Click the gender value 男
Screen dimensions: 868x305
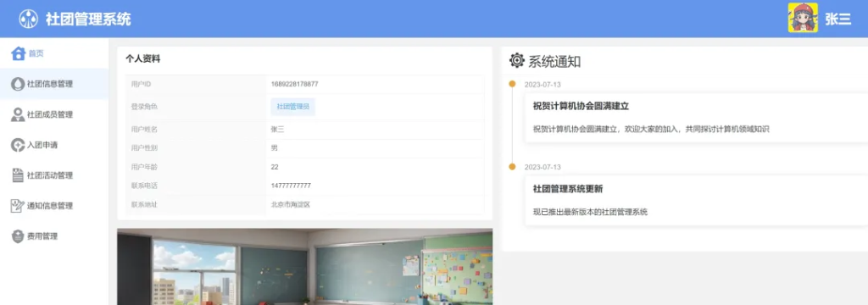pyautogui.click(x=274, y=148)
